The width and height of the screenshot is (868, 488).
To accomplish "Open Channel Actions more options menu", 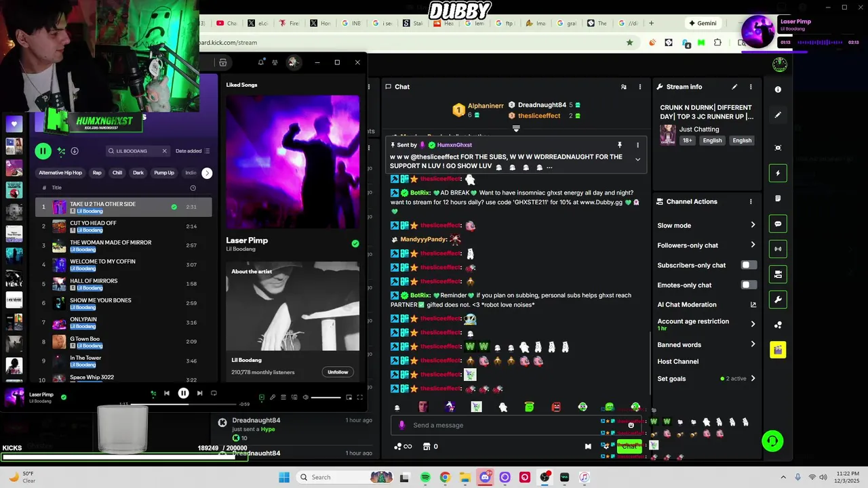I will [x=751, y=201].
